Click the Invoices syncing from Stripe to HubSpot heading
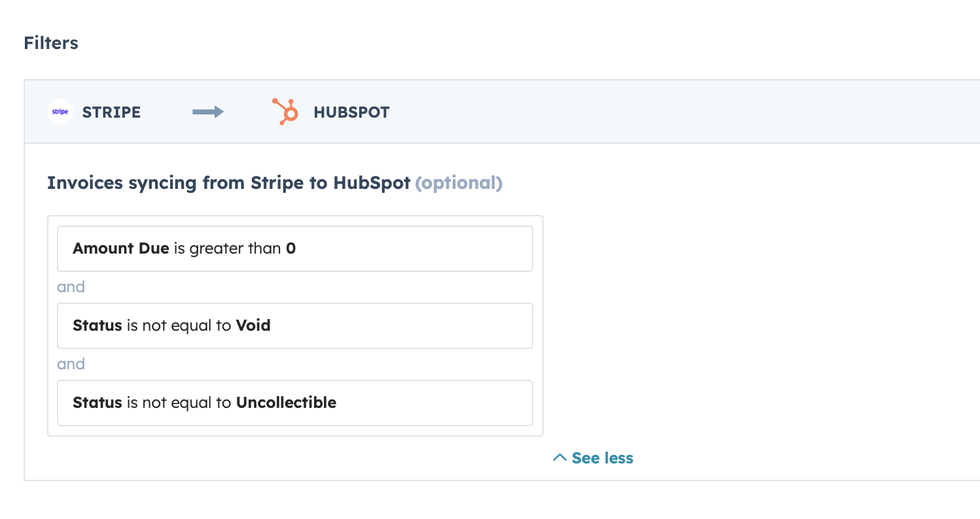This screenshot has width=980, height=519. pos(228,183)
